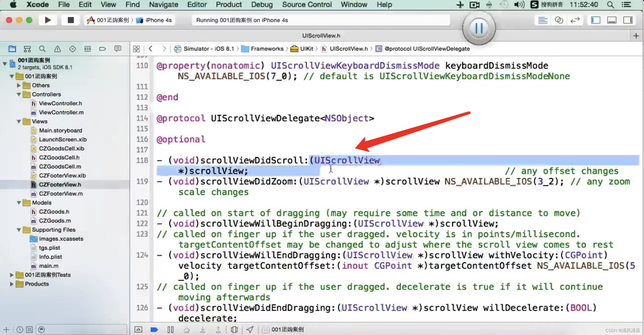The width and height of the screenshot is (644, 335).
Task: Open the Test navigator diamond icon
Action: pyautogui.click(x=73, y=49)
